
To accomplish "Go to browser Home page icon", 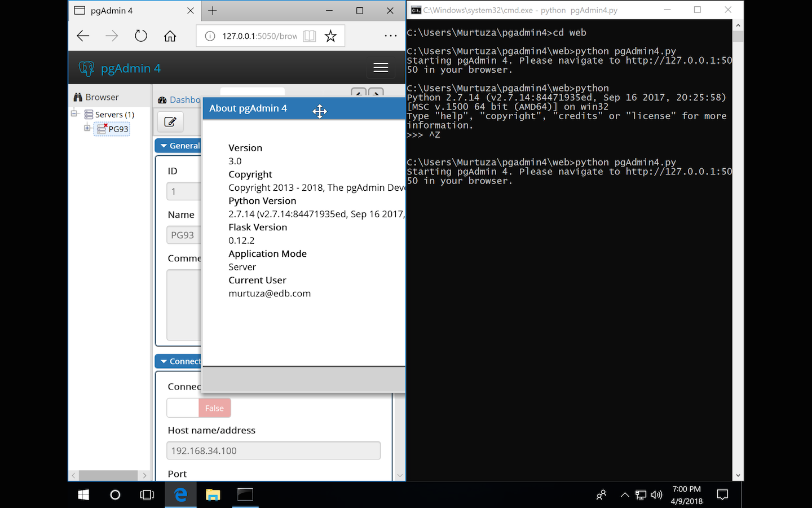I will click(x=170, y=36).
